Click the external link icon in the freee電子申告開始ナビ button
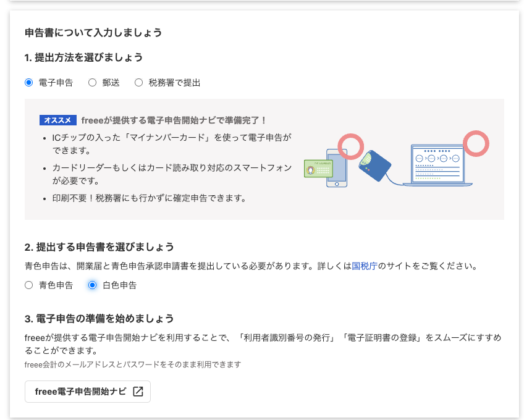This screenshot has height=420, width=524. tap(138, 391)
